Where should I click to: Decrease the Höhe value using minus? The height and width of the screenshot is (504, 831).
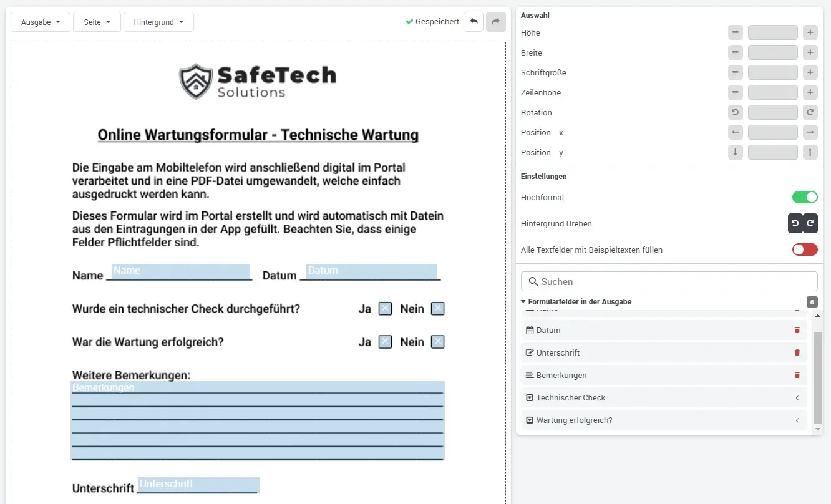[x=735, y=32]
